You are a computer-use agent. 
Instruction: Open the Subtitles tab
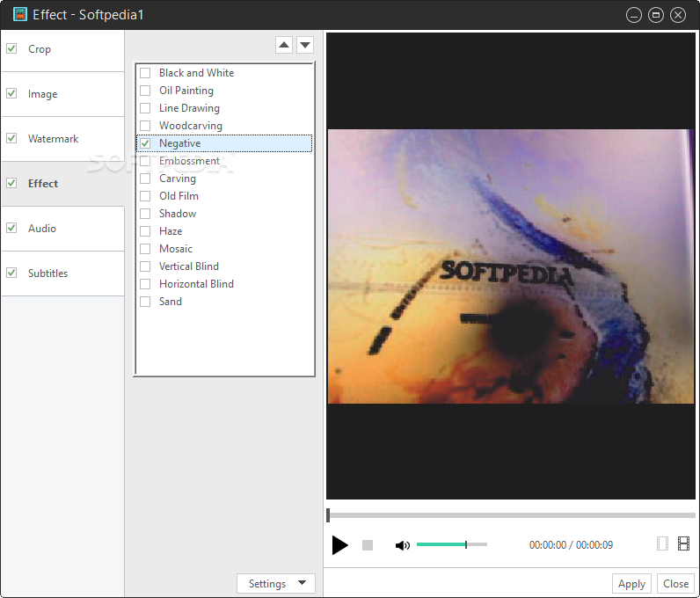coord(63,273)
